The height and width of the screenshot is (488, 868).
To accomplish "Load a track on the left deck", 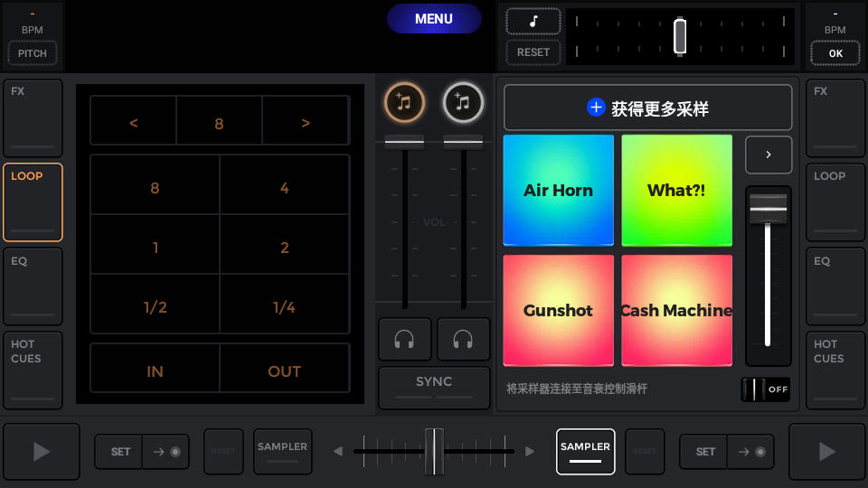I will point(404,103).
